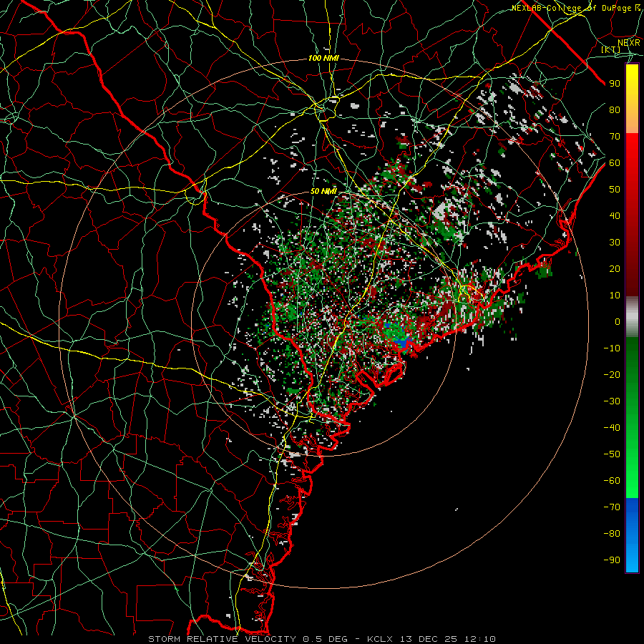Select the 90 value on velocity scale

[615, 84]
